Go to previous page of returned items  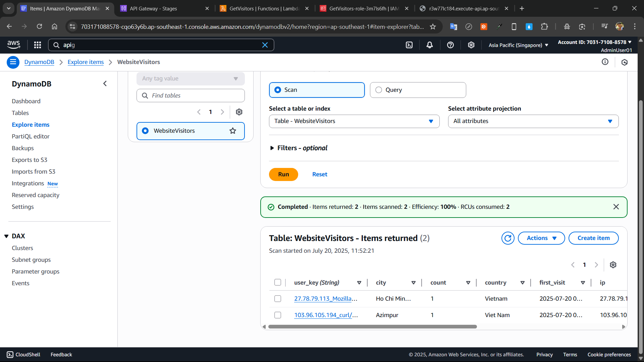[x=573, y=265]
